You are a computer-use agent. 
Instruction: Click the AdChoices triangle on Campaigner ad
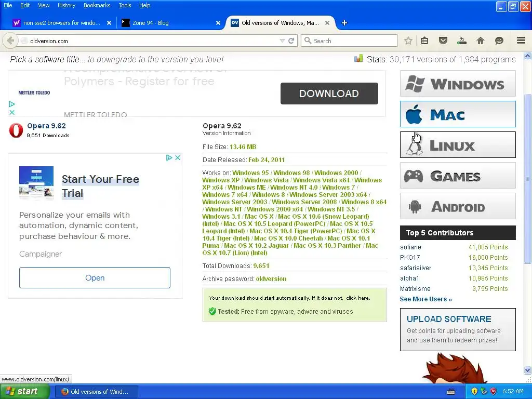(x=169, y=158)
